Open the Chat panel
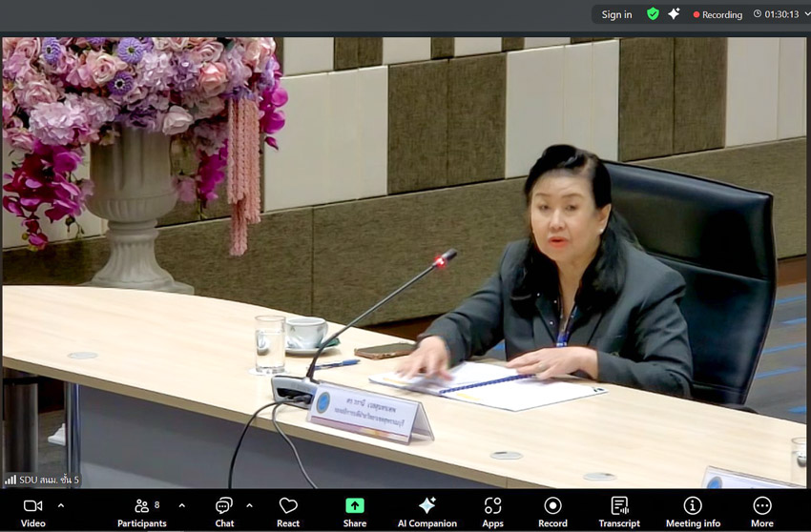The width and height of the screenshot is (811, 532). click(224, 510)
